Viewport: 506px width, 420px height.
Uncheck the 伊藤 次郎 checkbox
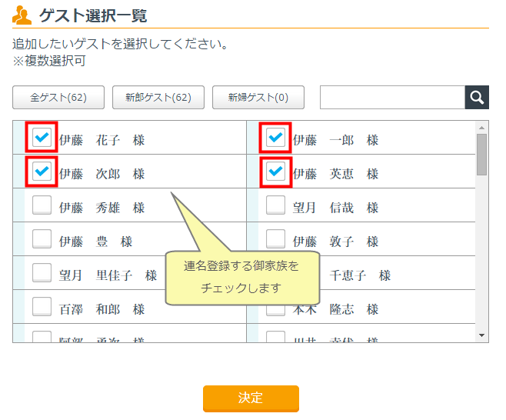click(42, 172)
